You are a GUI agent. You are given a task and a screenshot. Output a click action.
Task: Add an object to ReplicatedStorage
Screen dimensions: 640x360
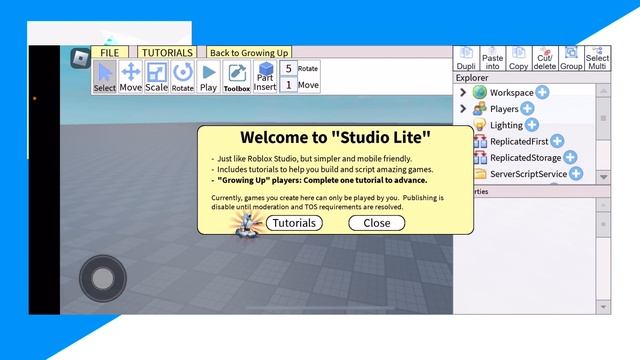click(x=570, y=158)
